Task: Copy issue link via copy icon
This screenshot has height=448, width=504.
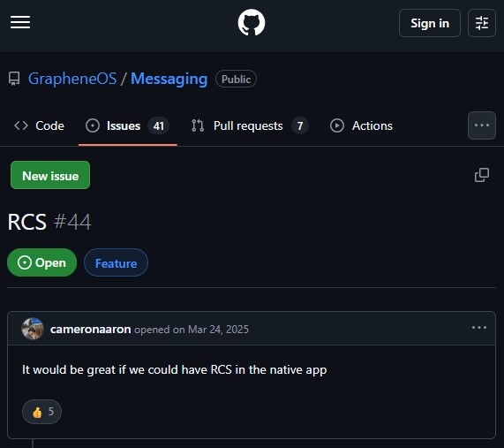Action: pos(482,175)
